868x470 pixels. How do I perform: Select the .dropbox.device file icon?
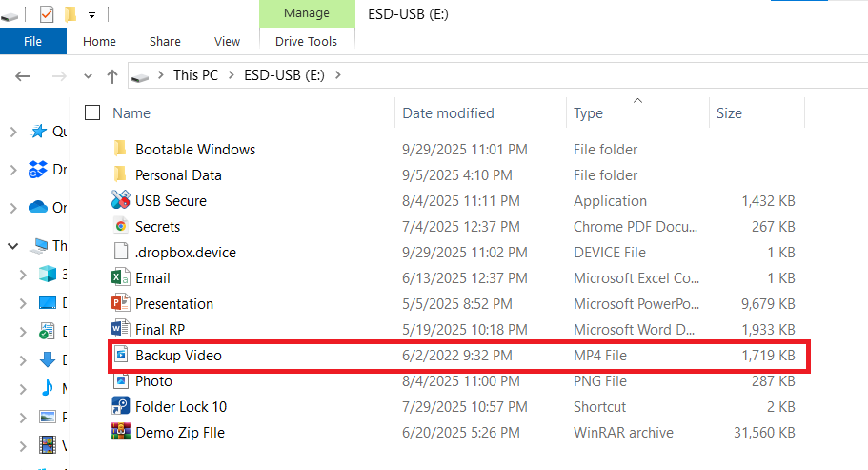click(121, 252)
